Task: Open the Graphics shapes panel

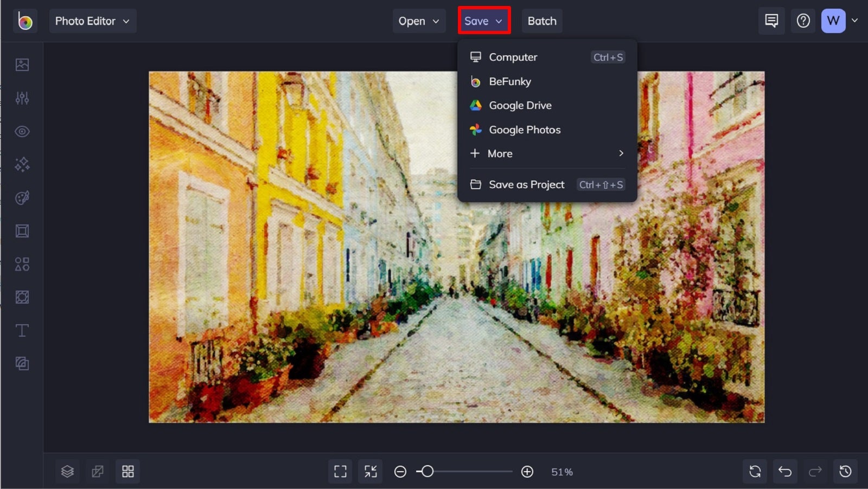Action: point(22,264)
